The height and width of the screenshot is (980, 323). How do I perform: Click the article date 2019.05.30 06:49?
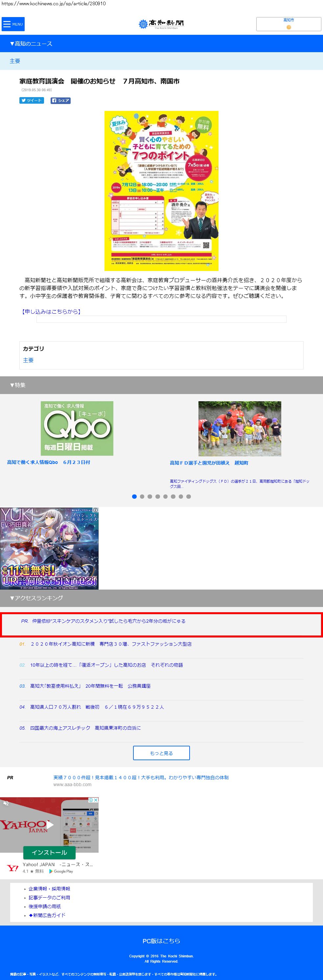coord(36,90)
